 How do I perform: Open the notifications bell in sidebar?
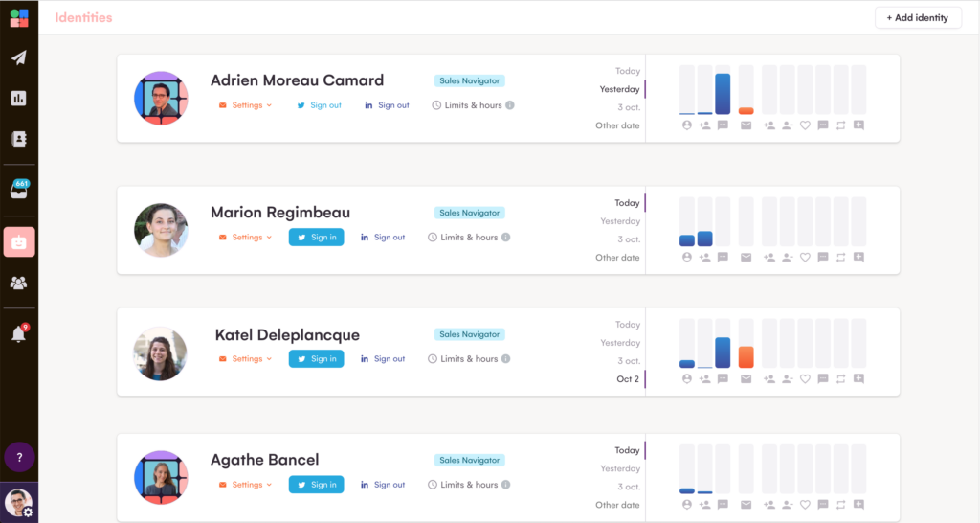[x=19, y=334]
